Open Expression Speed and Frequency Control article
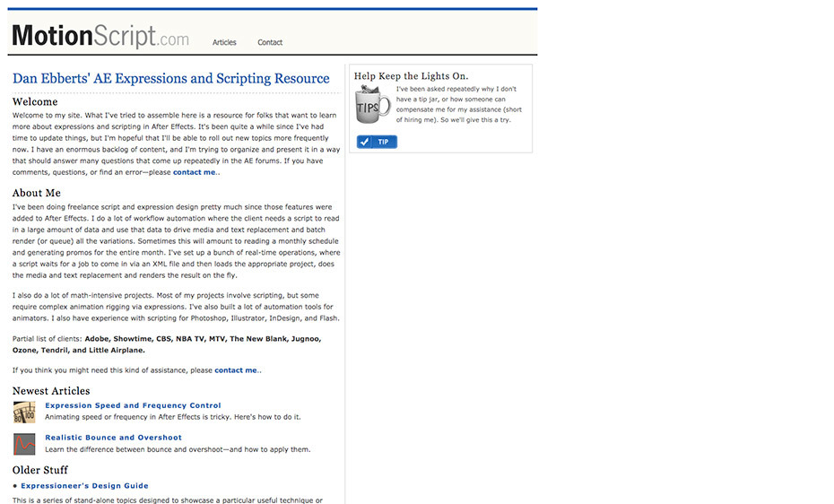 [133, 405]
